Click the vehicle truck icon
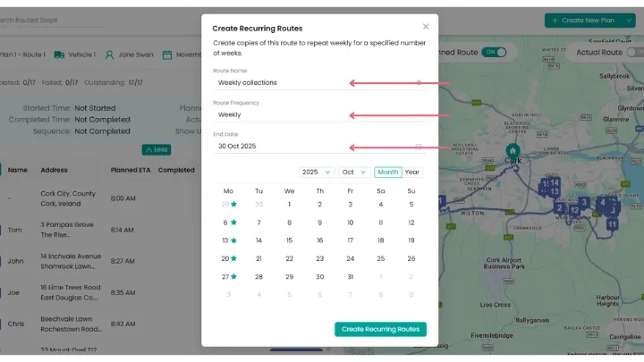The image size is (644, 362). 58,55
